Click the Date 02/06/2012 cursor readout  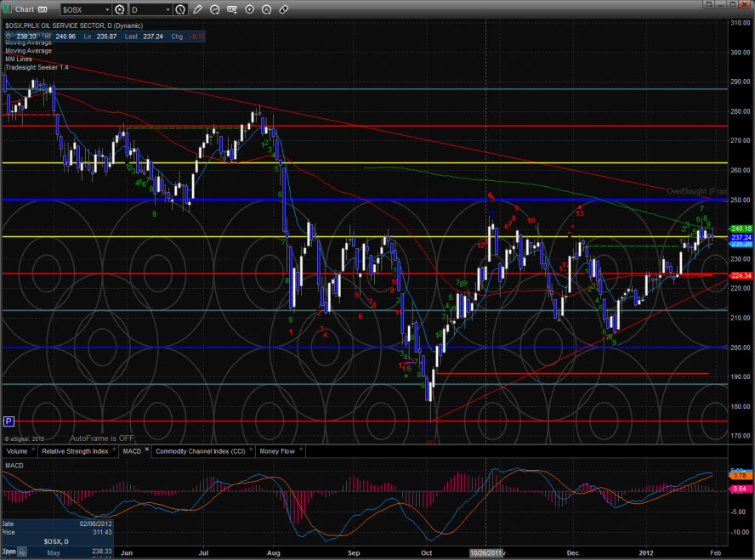click(x=57, y=523)
